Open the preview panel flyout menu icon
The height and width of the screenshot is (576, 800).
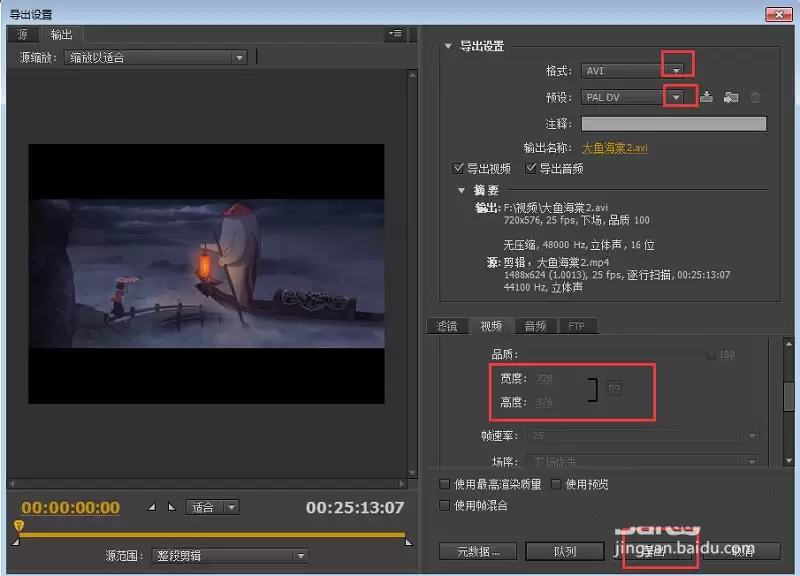(395, 34)
